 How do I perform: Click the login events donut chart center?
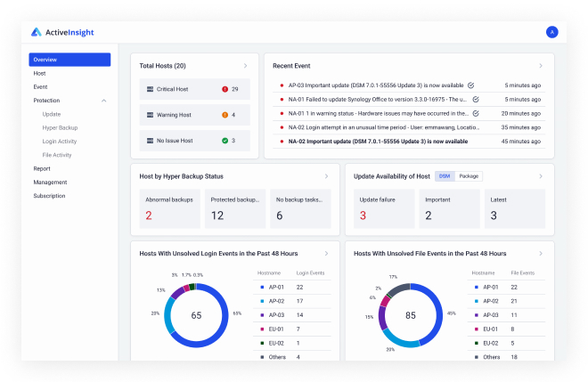tap(196, 315)
